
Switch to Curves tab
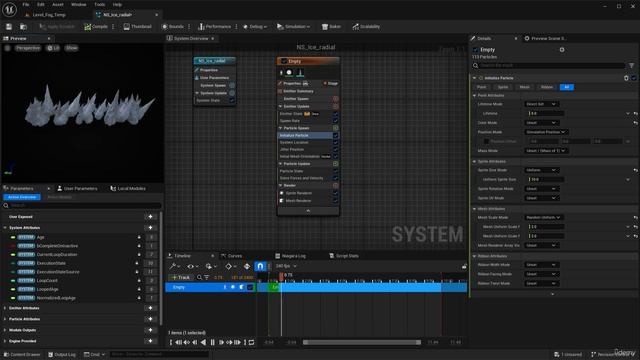pyautogui.click(x=232, y=256)
